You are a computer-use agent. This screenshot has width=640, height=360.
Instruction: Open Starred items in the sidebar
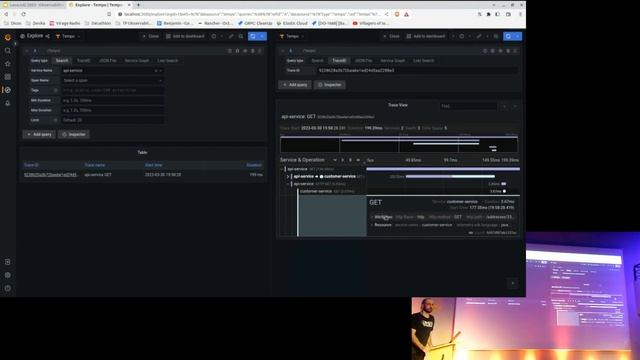[x=7, y=64]
